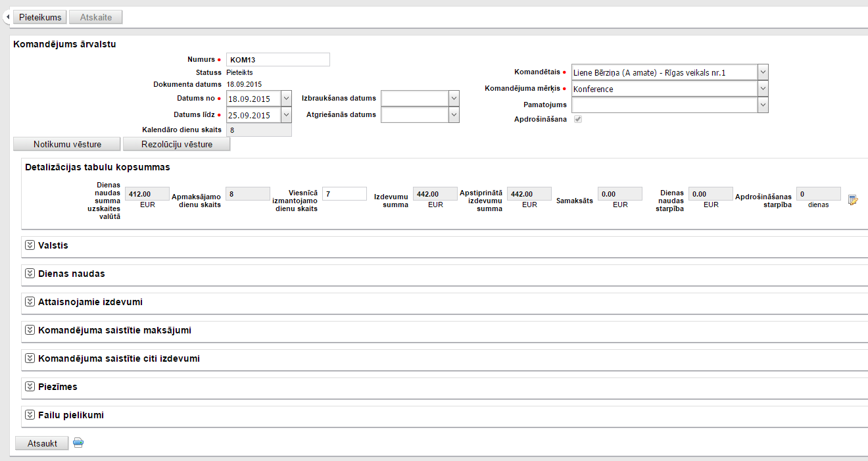Open the Komandētais dropdown
The image size is (868, 461).
762,72
